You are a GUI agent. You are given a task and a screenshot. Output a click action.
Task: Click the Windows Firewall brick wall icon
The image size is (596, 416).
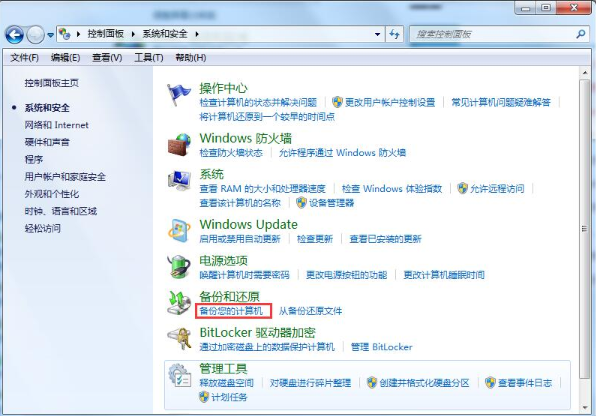tap(179, 145)
